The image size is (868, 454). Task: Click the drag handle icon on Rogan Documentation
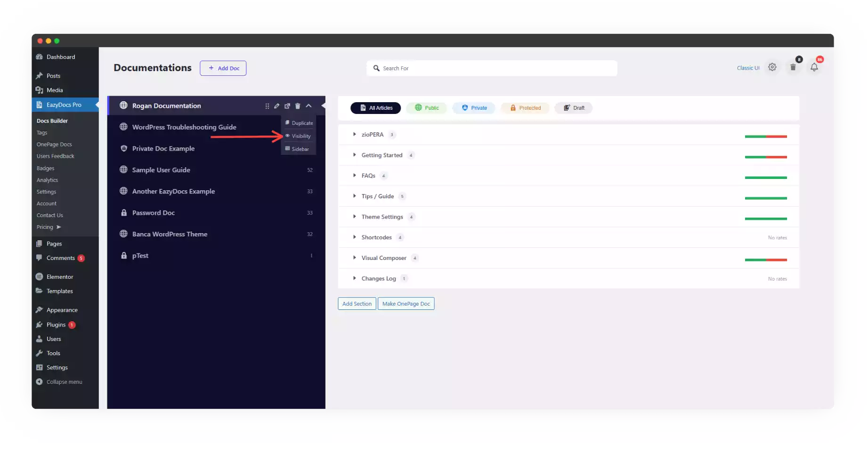(x=267, y=105)
